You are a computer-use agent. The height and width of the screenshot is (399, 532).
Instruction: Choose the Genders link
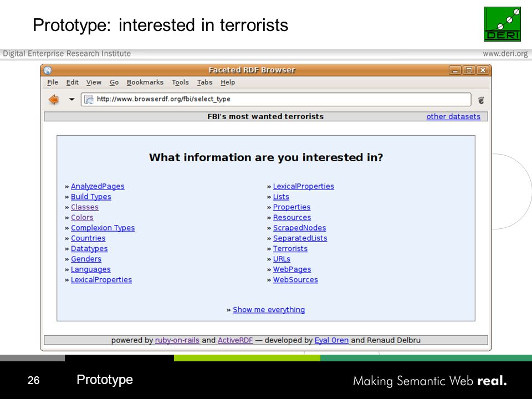point(86,259)
